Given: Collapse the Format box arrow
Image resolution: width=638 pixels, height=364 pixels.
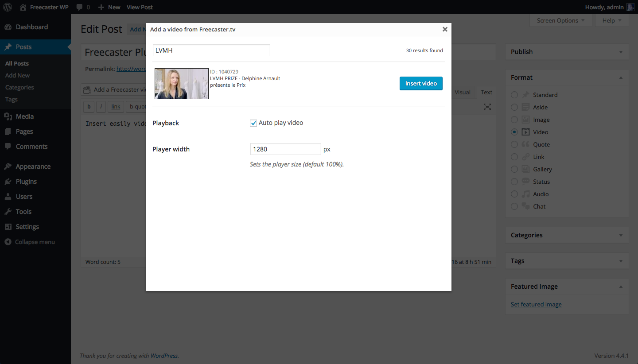Looking at the screenshot, I should (x=621, y=77).
